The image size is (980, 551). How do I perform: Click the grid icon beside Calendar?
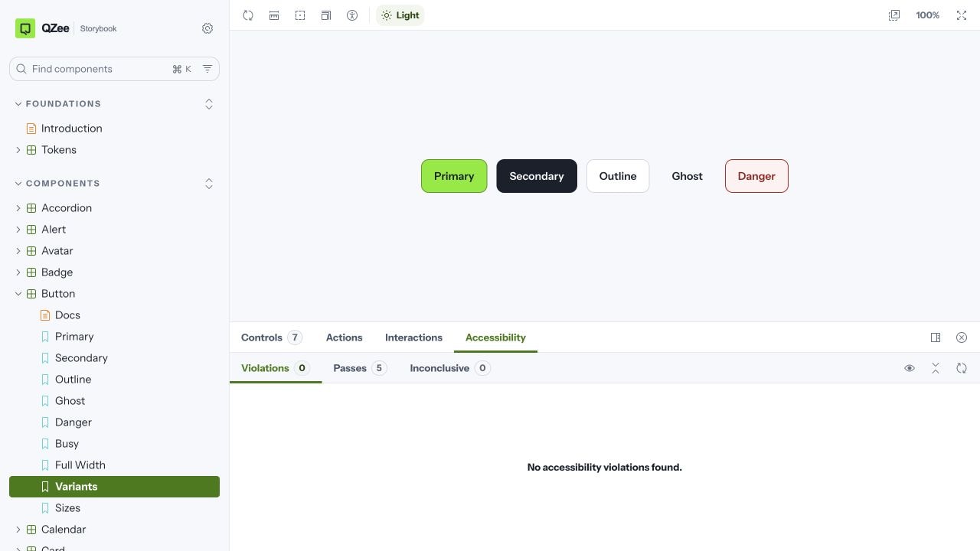(x=31, y=530)
